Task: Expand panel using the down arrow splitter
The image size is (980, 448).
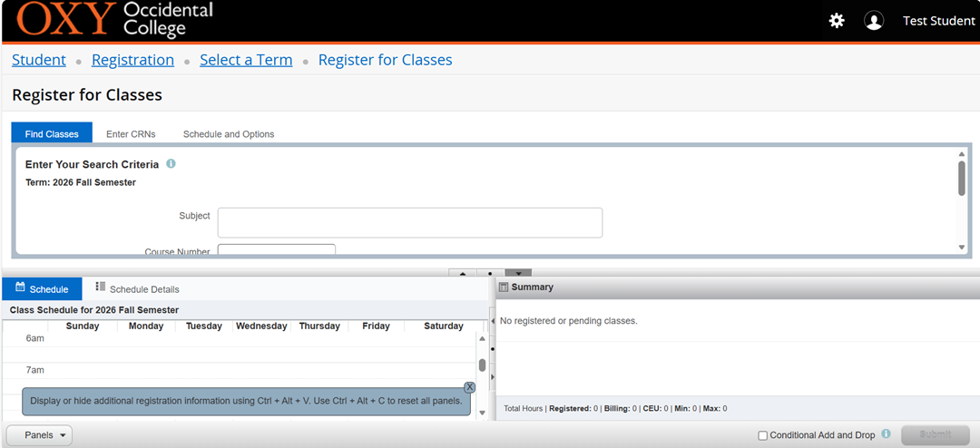Action: point(518,273)
